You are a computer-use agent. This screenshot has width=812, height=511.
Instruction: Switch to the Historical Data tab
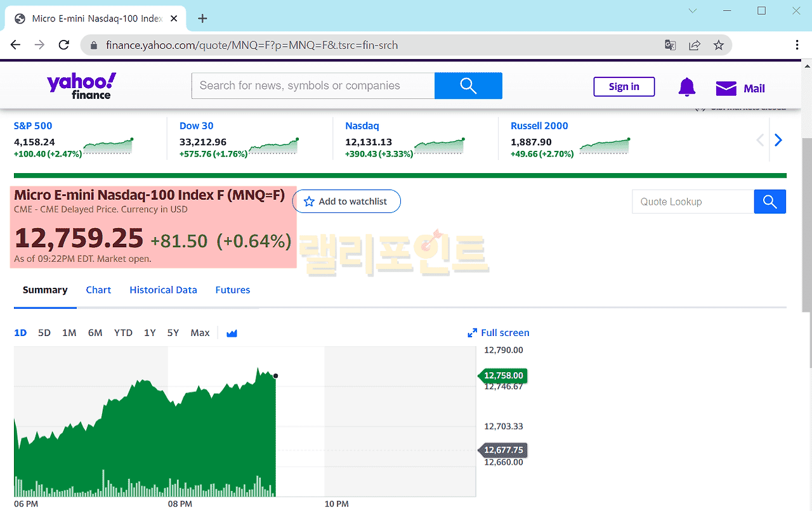tap(163, 290)
